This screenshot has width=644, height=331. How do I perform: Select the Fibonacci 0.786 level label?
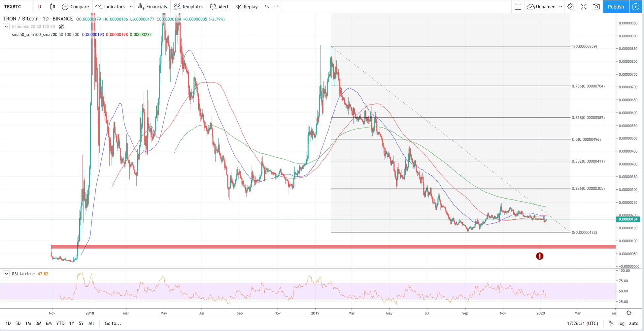[588, 86]
